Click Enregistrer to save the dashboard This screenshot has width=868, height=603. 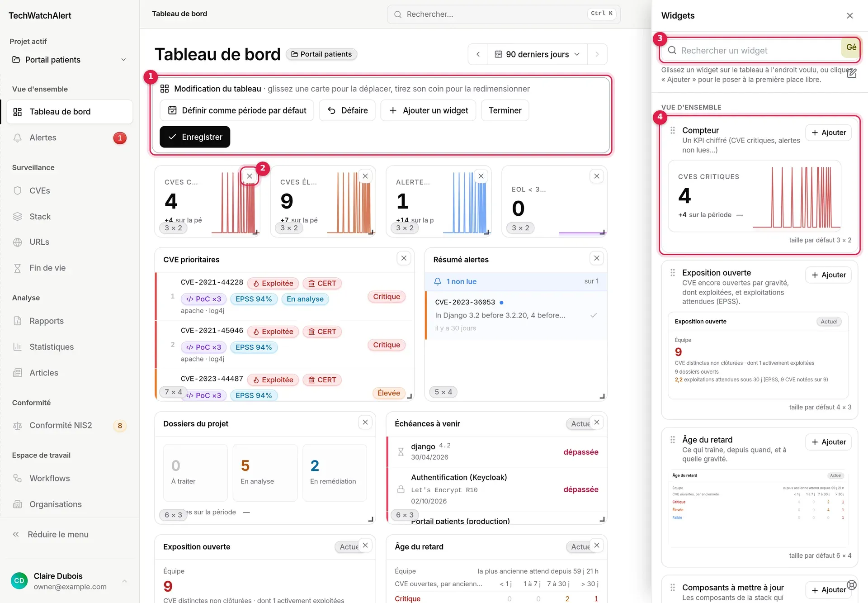(x=195, y=137)
